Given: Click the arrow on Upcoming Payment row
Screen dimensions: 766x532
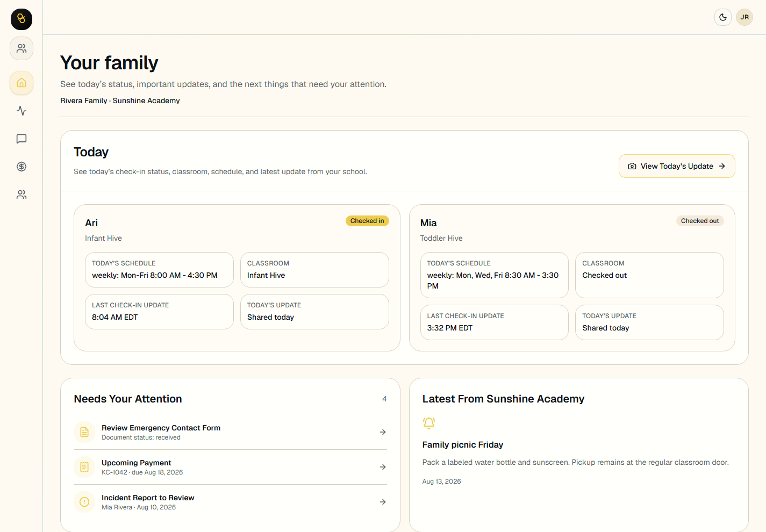Looking at the screenshot, I should pos(383,467).
